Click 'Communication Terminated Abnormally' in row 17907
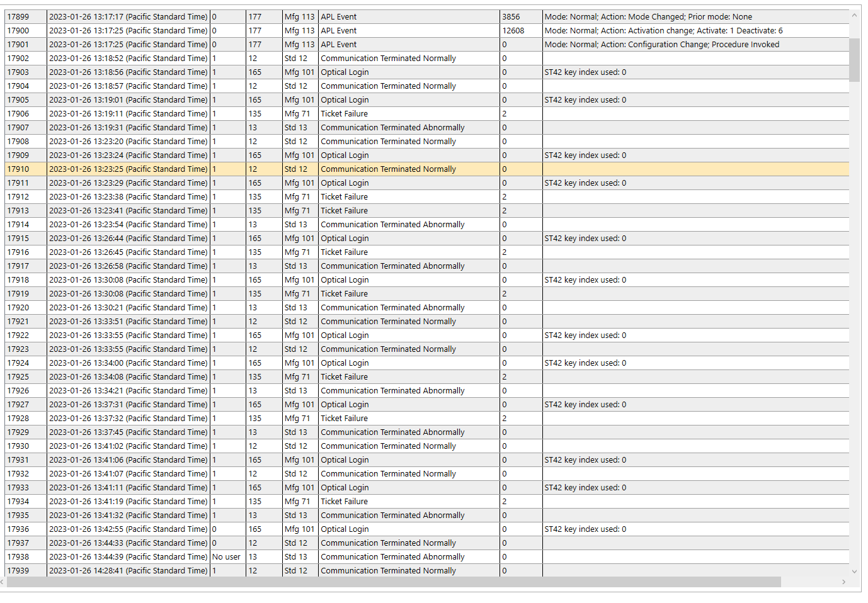Viewport: 868px width, 603px height. coord(392,128)
